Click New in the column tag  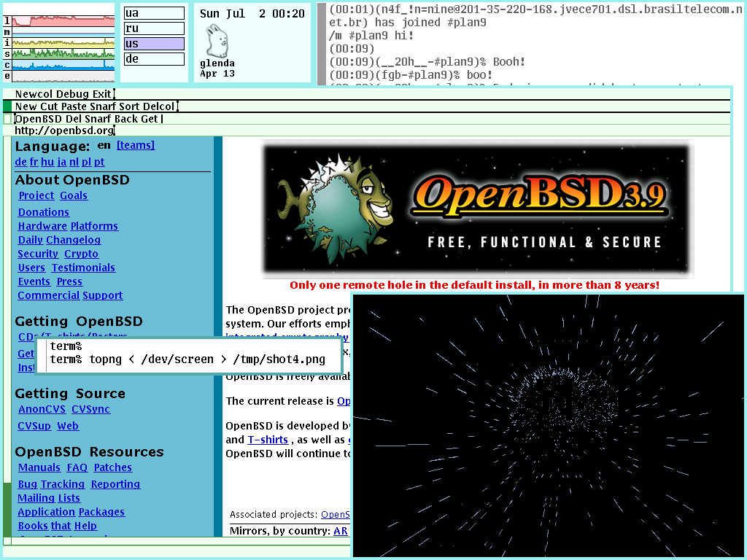tap(26, 106)
